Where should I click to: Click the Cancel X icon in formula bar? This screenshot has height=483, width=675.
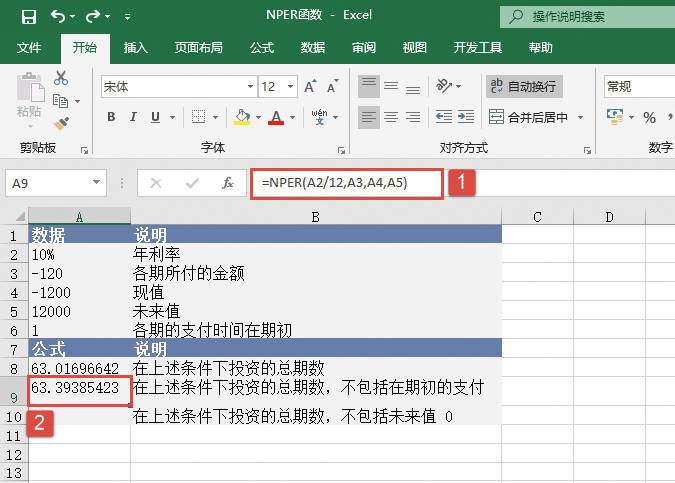click(156, 183)
